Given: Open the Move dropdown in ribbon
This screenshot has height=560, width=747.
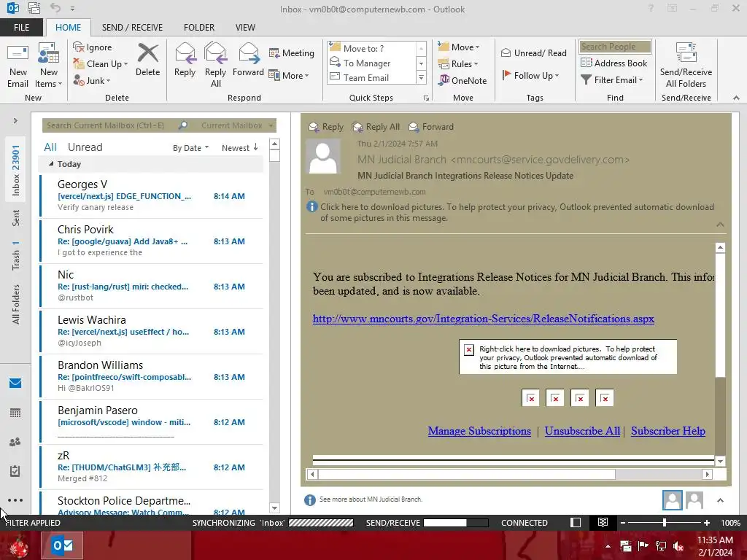Looking at the screenshot, I should click(459, 47).
